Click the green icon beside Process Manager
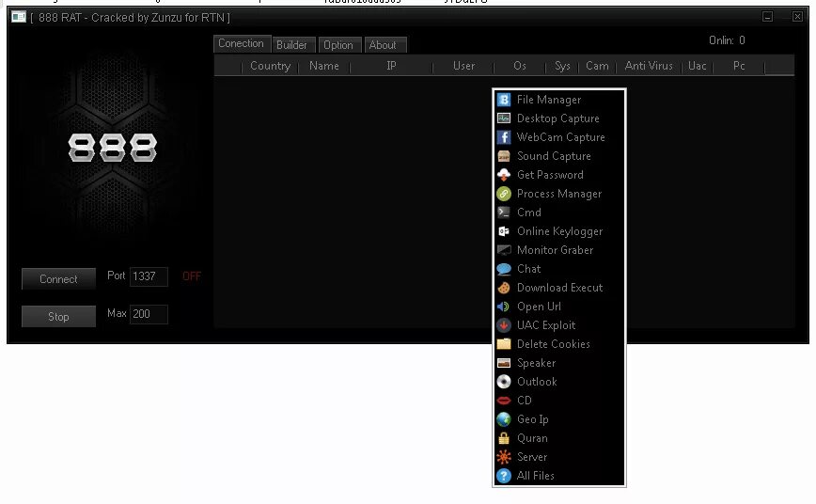The image size is (816, 504). (x=504, y=194)
